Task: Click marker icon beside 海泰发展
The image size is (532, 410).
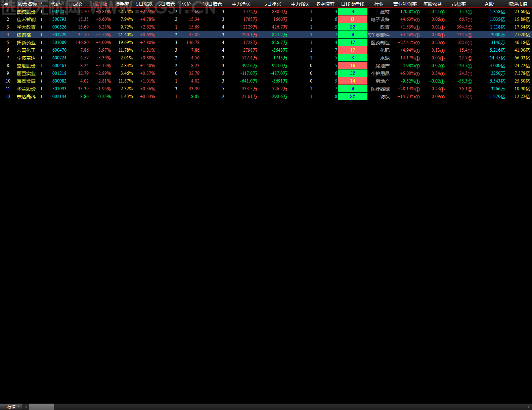Action: 41,81
